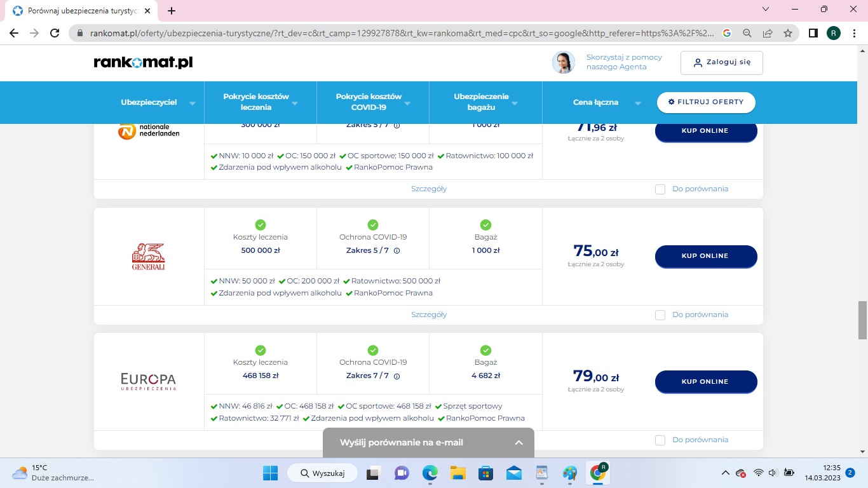Click the agent avatar photo
This screenshot has height=488, width=868.
564,62
